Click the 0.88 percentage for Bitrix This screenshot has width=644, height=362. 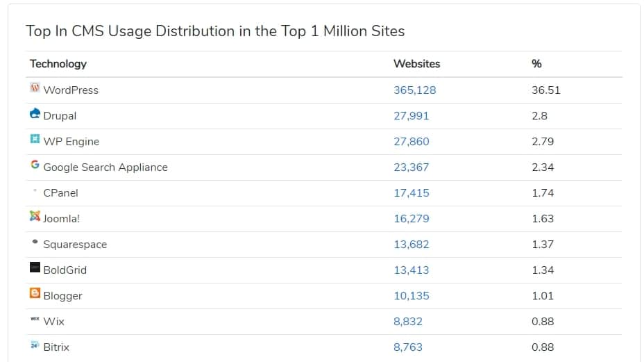543,347
